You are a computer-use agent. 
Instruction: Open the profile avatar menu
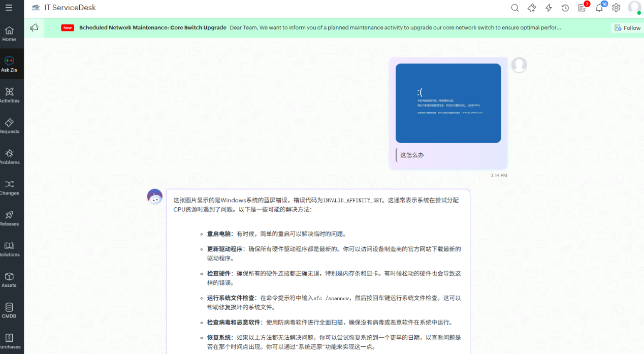click(634, 8)
